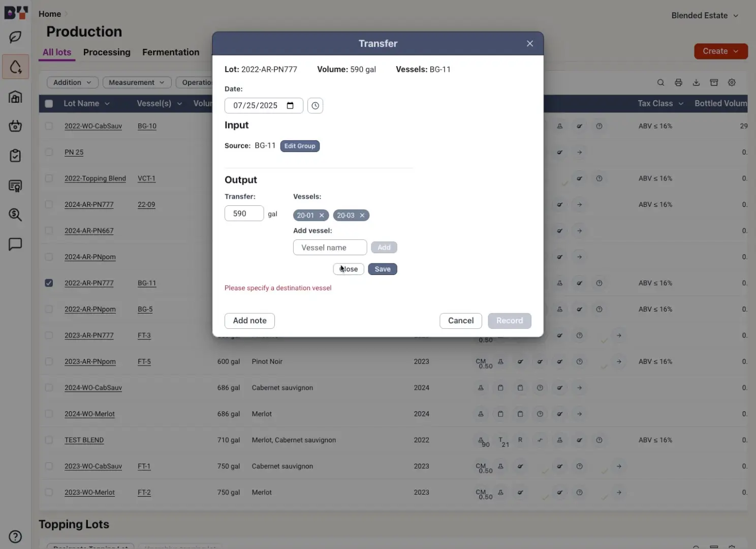Screen dimensions: 756x549
Task: Click the Add note button
Action: click(x=249, y=321)
